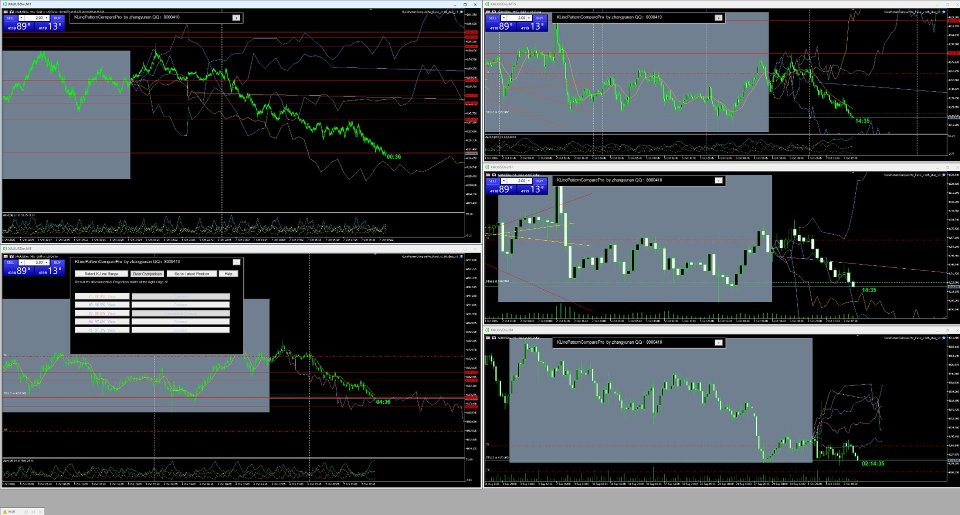Image resolution: width=960 pixels, height=515 pixels.
Task: Click the wide bar beside the #1 match
Action: point(181,296)
